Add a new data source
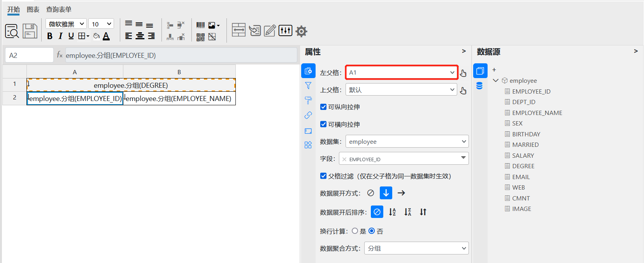Image resolution: width=644 pixels, height=263 pixels. point(494,70)
